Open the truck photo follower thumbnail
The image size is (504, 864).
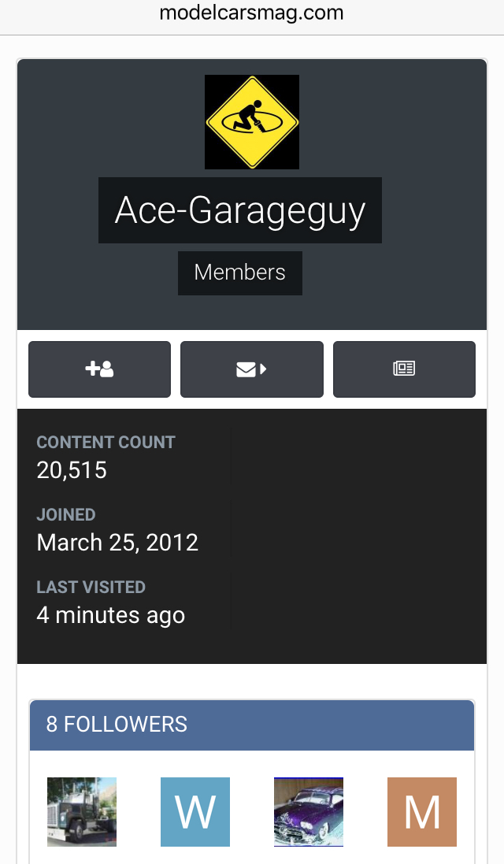pos(82,812)
